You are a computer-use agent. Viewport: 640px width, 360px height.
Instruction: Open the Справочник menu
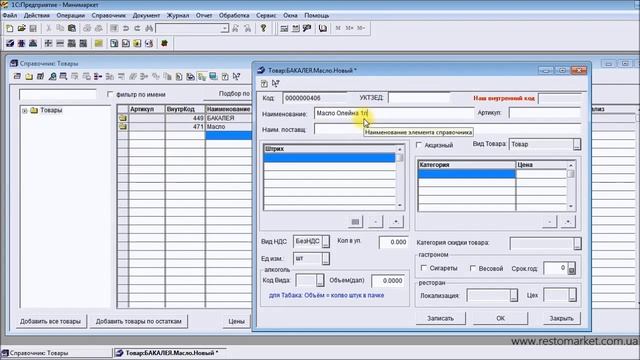click(x=109, y=15)
